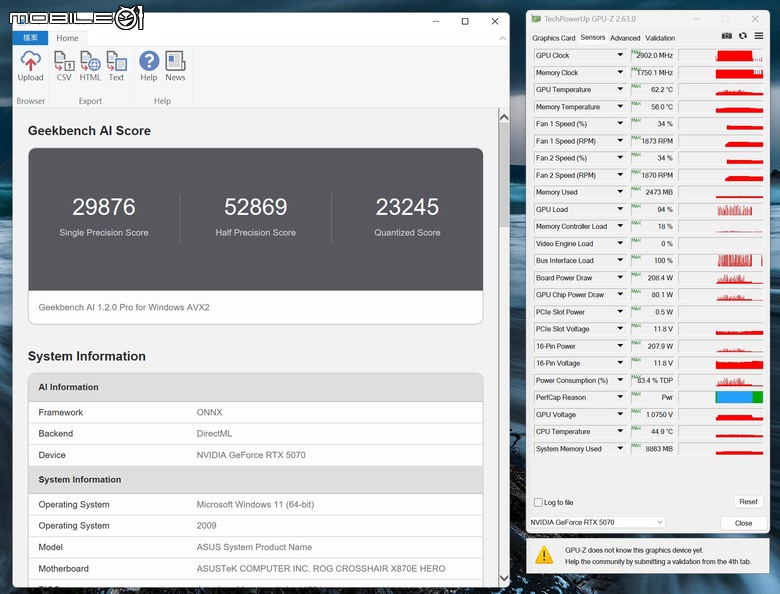
Task: Click the Geekbench scrollbar up arrow
Action: [x=504, y=117]
